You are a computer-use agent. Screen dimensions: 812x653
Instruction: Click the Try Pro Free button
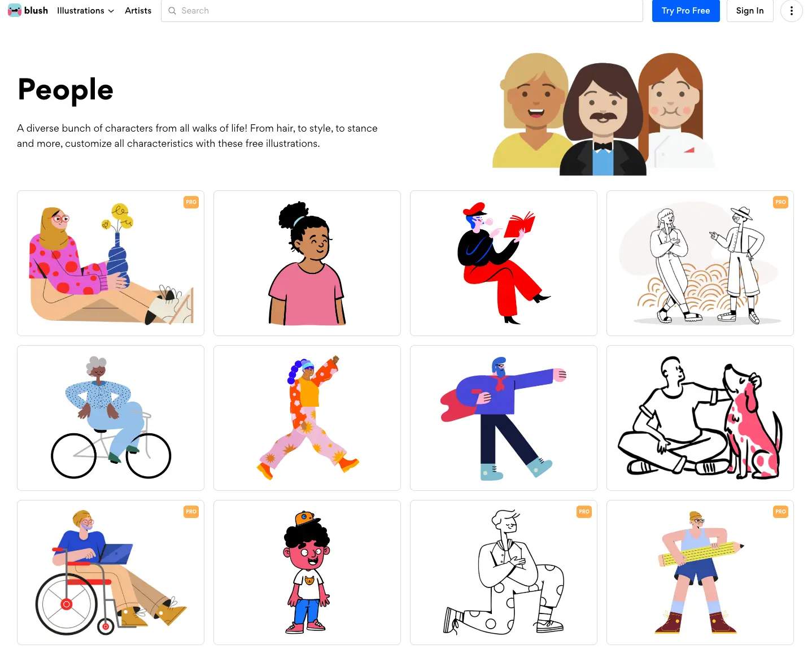point(686,11)
